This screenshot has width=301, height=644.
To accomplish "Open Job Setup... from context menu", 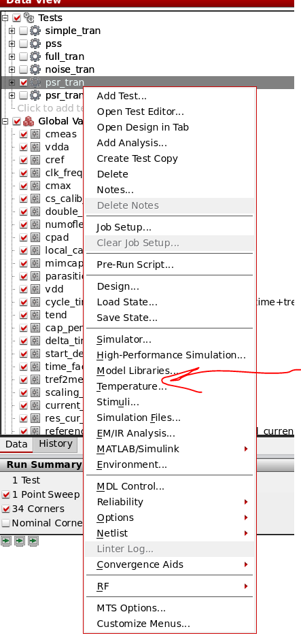I will click(124, 227).
